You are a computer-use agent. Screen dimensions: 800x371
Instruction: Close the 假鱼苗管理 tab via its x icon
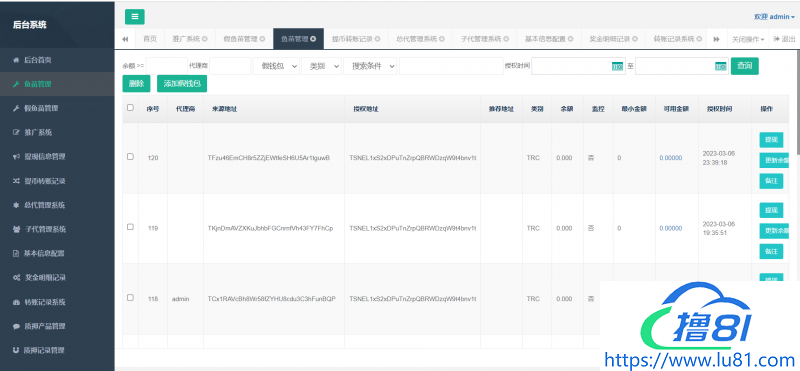[x=262, y=39]
